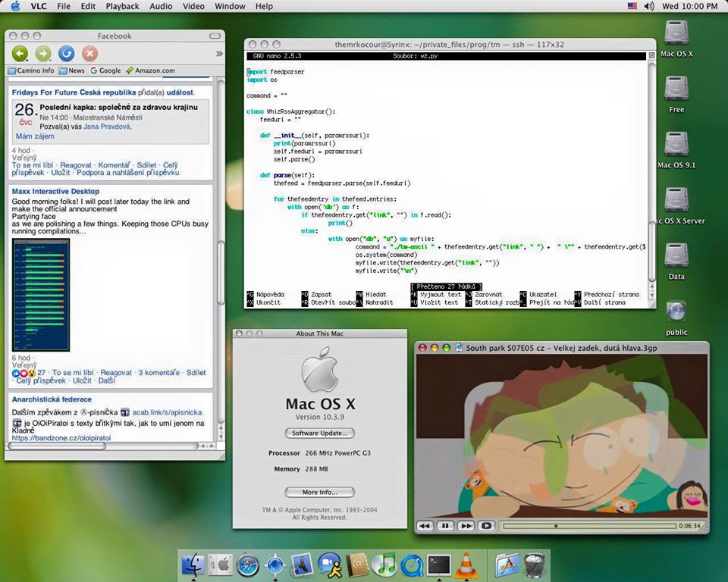
Task: Pause the South Park video
Action: click(x=445, y=526)
